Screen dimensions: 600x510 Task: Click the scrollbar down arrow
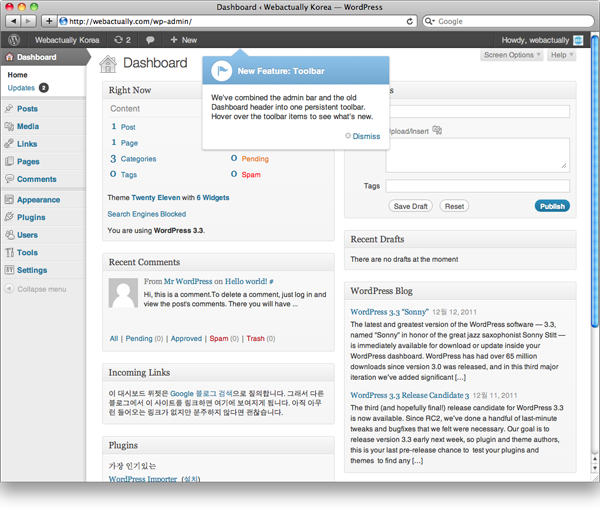click(595, 468)
